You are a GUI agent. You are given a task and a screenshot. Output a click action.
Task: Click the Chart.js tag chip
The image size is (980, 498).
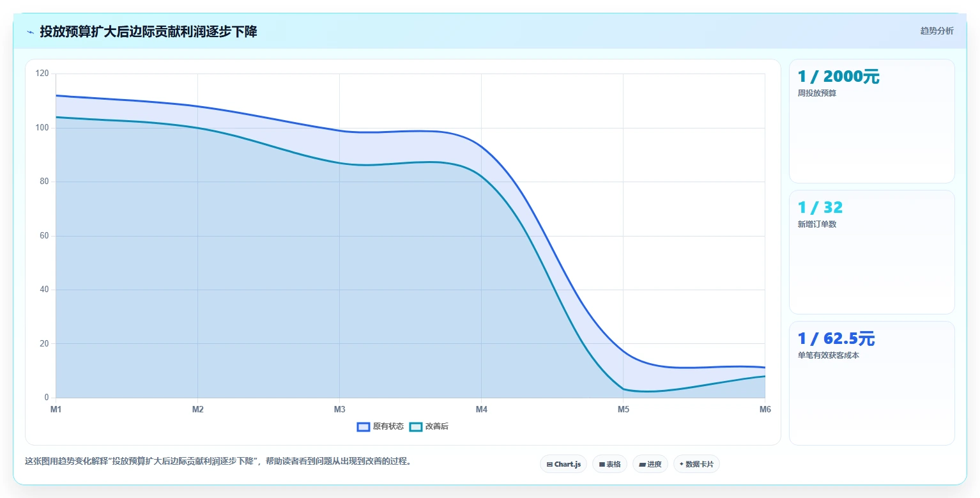pyautogui.click(x=563, y=464)
